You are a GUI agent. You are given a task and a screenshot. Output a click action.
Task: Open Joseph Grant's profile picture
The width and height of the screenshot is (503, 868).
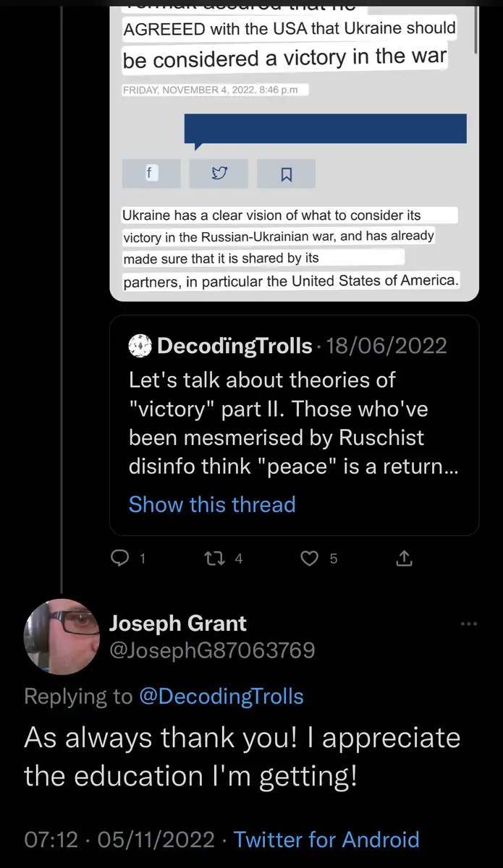click(62, 637)
